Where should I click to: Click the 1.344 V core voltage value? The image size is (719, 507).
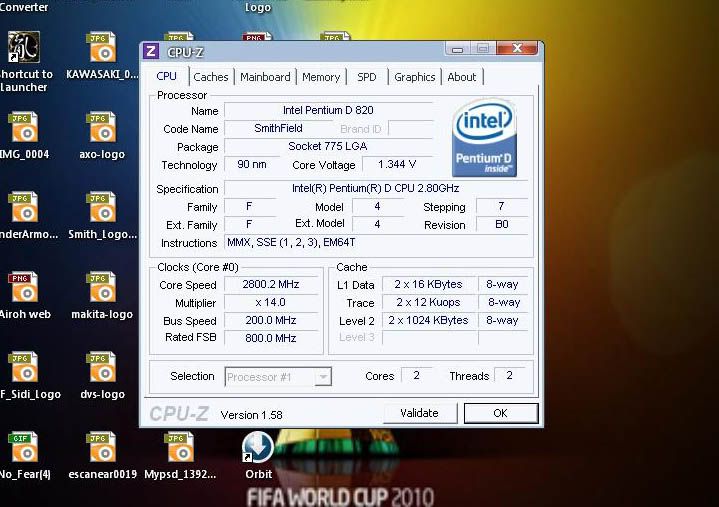click(397, 164)
